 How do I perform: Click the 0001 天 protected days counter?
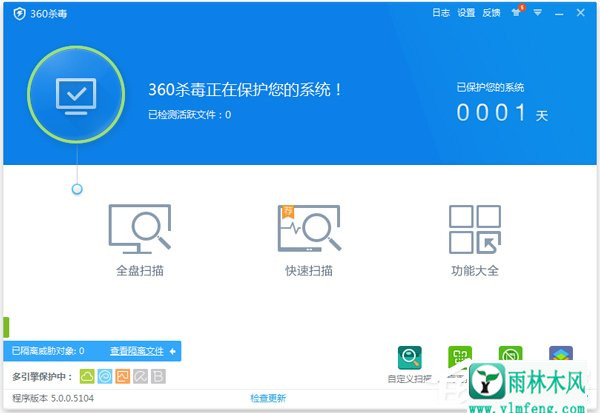[502, 113]
